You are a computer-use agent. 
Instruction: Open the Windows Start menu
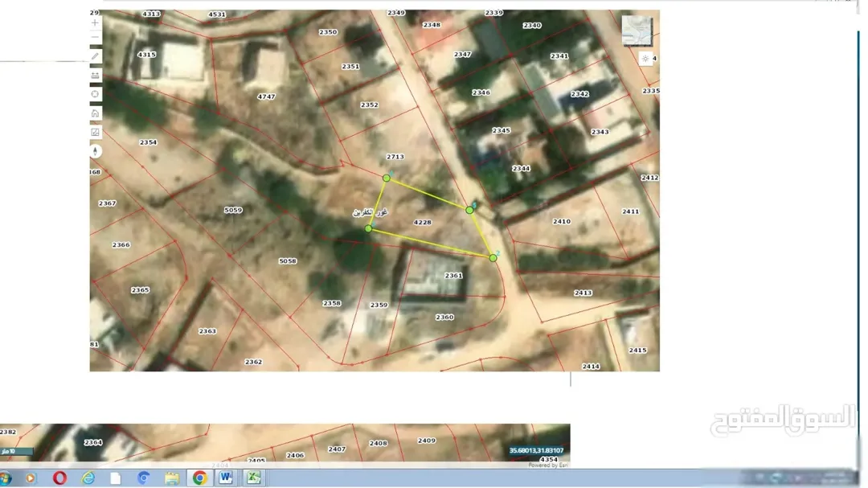(x=6, y=478)
